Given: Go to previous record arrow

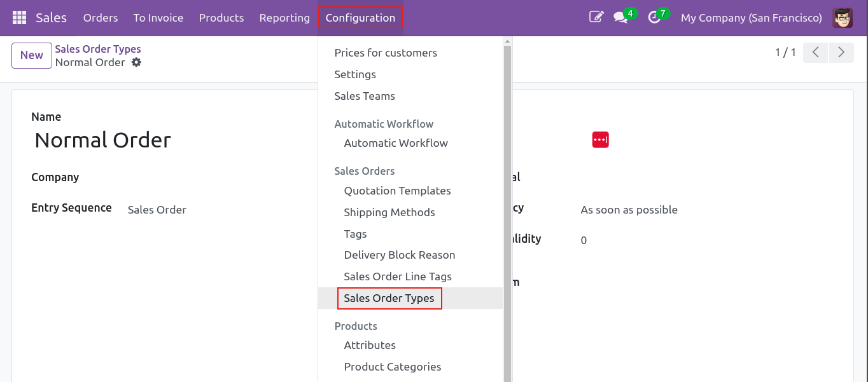Looking at the screenshot, I should pos(816,53).
